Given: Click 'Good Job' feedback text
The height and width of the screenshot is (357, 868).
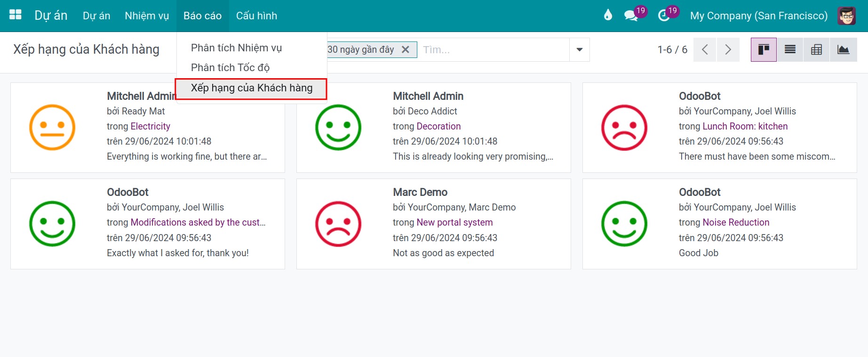Looking at the screenshot, I should pyautogui.click(x=698, y=253).
